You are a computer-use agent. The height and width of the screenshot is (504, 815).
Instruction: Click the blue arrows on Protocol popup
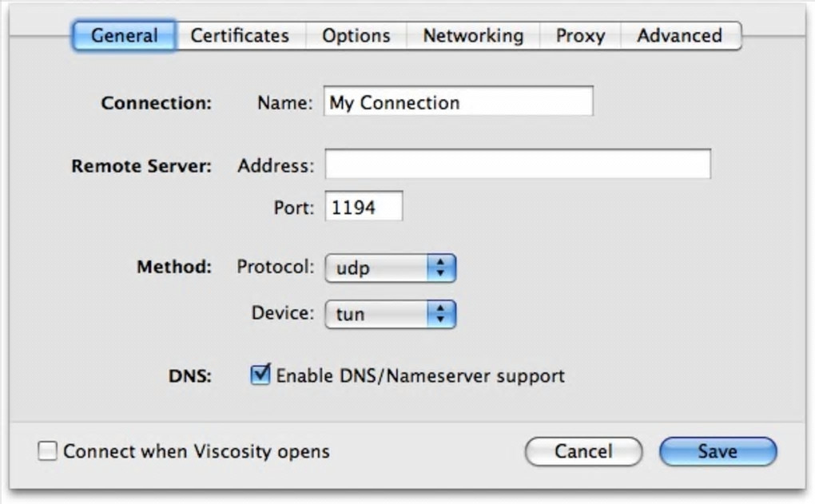(440, 268)
